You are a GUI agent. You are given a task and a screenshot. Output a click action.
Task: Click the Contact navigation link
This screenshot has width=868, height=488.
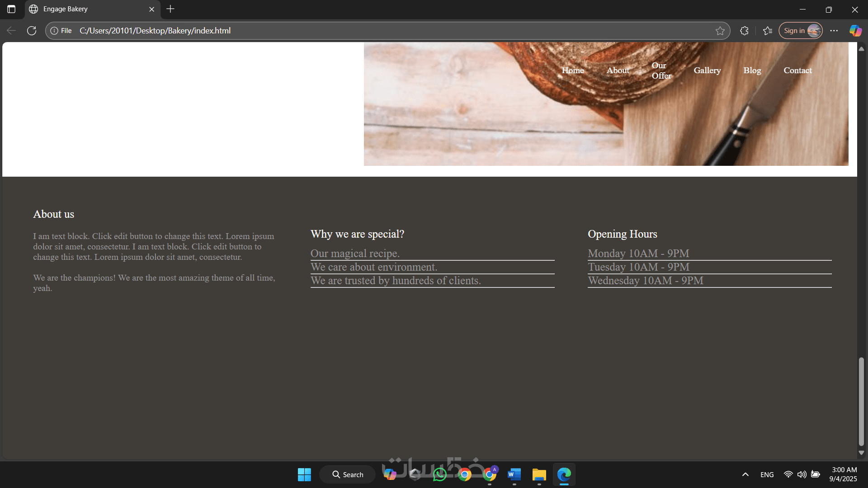(x=797, y=70)
